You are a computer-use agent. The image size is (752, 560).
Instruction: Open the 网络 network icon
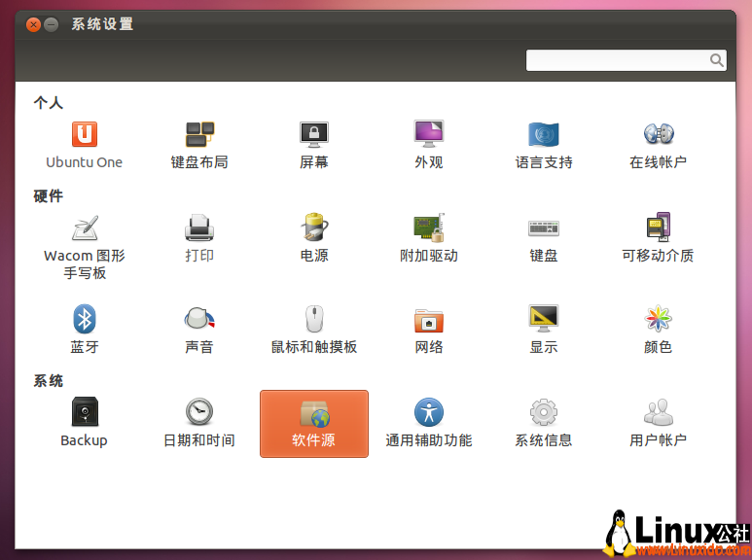(x=429, y=320)
